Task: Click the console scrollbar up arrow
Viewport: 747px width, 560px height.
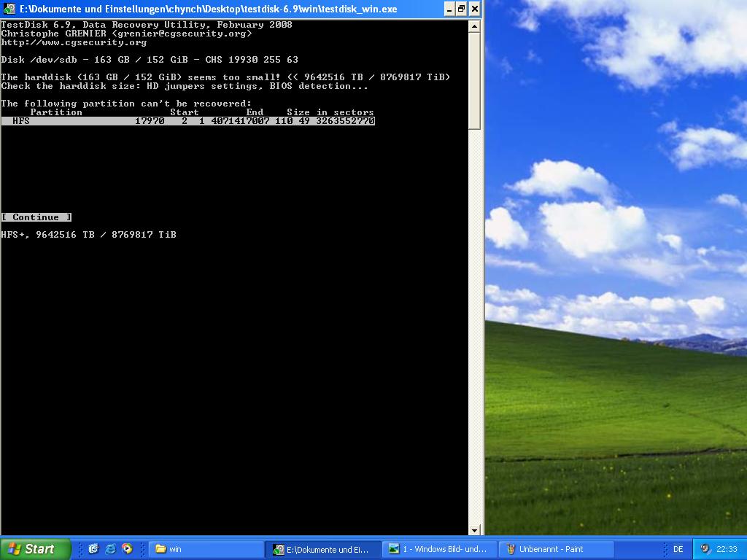Action: [x=474, y=26]
